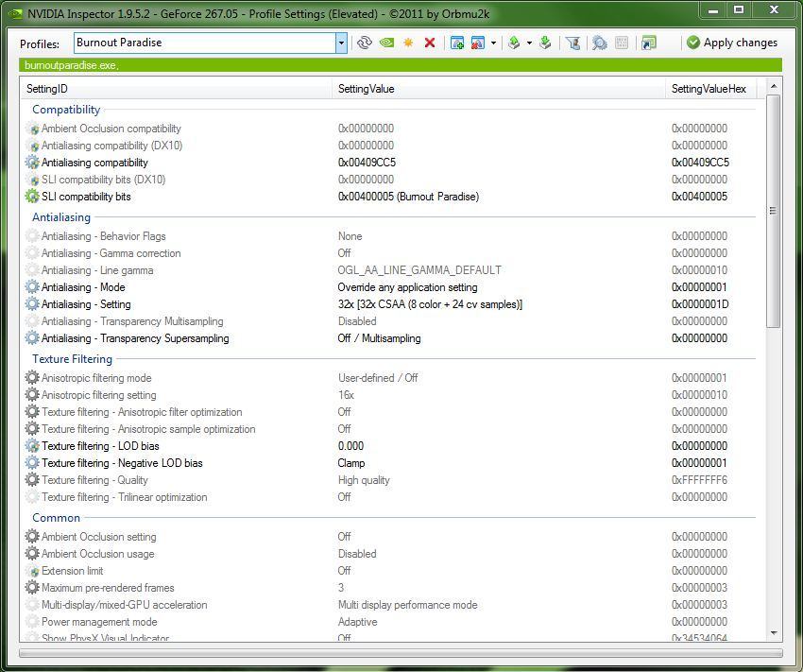Image resolution: width=803 pixels, height=672 pixels.
Task: Add an application to the current profile
Action: (x=457, y=43)
